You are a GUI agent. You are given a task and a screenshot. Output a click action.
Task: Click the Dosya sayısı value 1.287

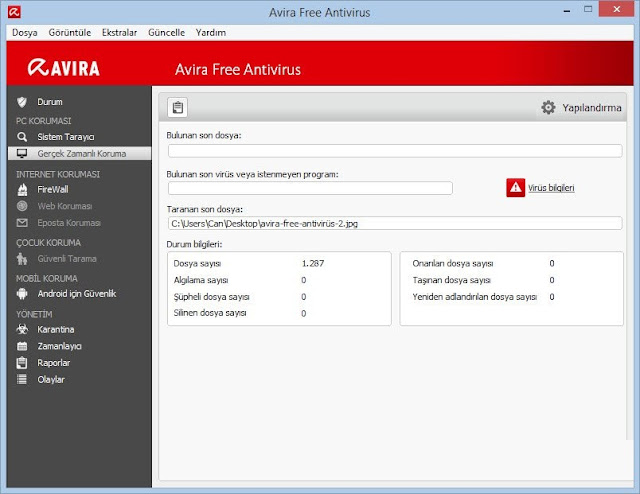pos(313,263)
